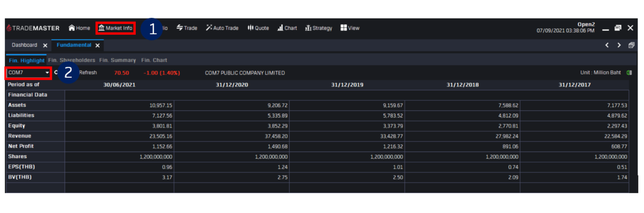Click the Financial Data row header
The height and width of the screenshot is (213, 644).
click(28, 95)
